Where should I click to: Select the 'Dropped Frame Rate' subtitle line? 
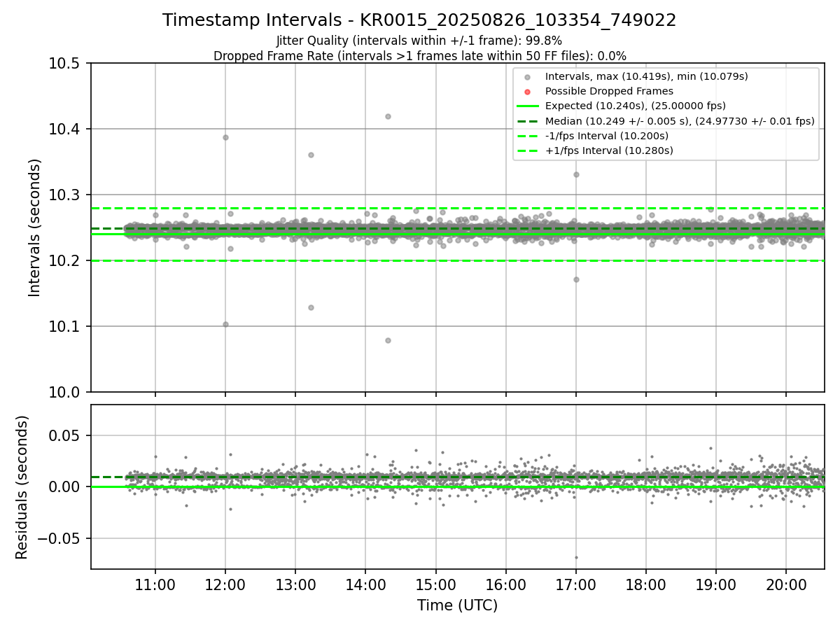click(x=419, y=55)
